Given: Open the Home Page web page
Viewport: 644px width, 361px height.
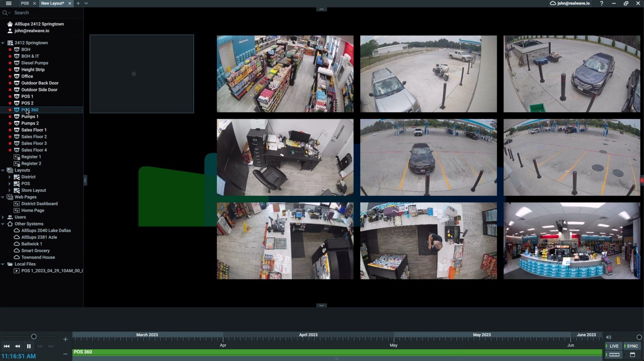Looking at the screenshot, I should click(x=33, y=210).
